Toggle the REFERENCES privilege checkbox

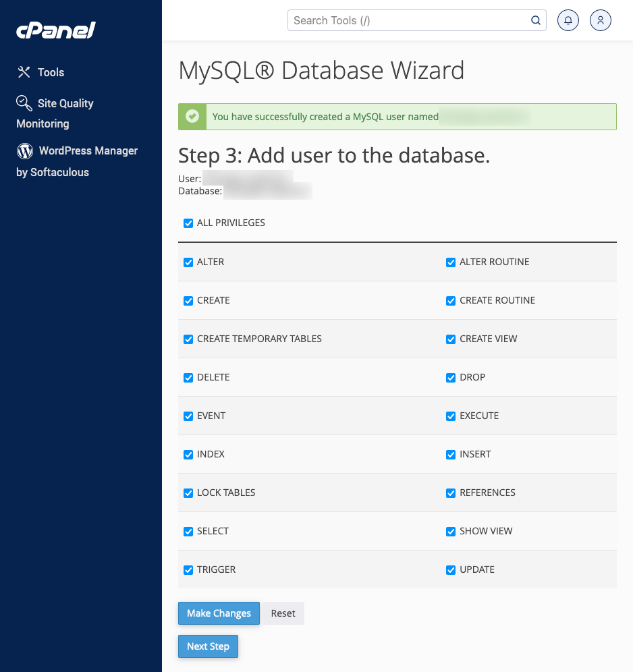(450, 493)
